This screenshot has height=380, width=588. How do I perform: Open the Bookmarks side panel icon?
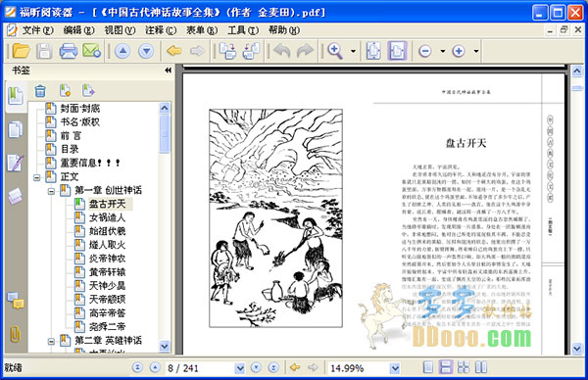(x=16, y=96)
